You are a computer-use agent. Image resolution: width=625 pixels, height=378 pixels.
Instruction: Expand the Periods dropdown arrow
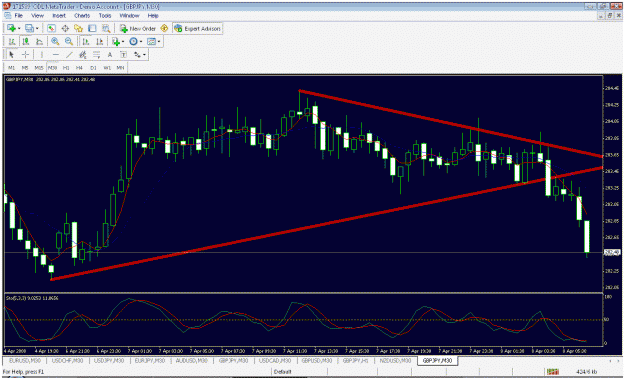tap(141, 41)
